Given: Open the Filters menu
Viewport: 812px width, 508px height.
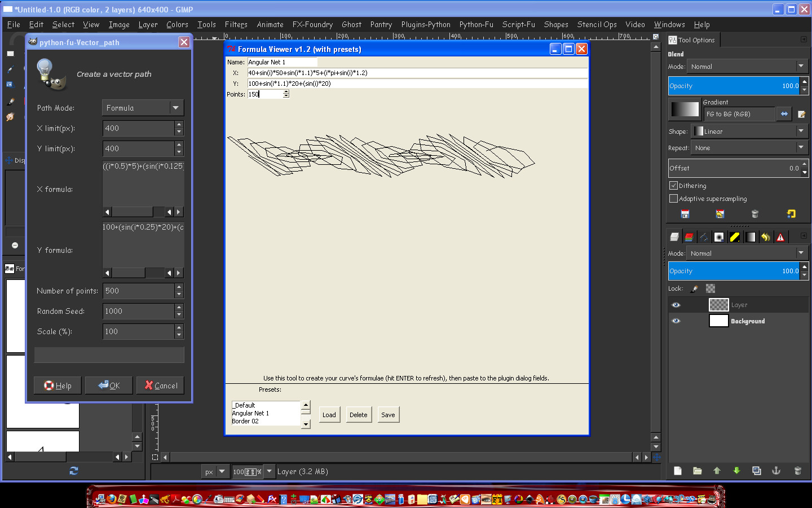Looking at the screenshot, I should pos(236,24).
